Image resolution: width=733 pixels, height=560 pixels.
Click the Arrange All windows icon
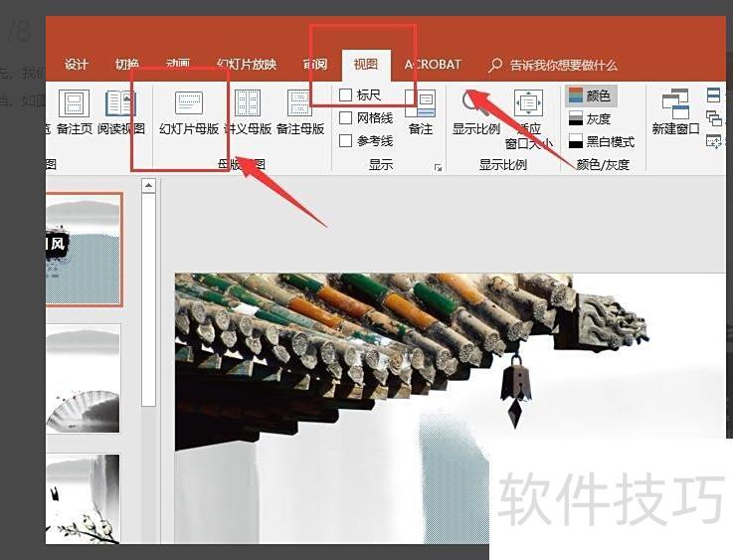coord(714,95)
